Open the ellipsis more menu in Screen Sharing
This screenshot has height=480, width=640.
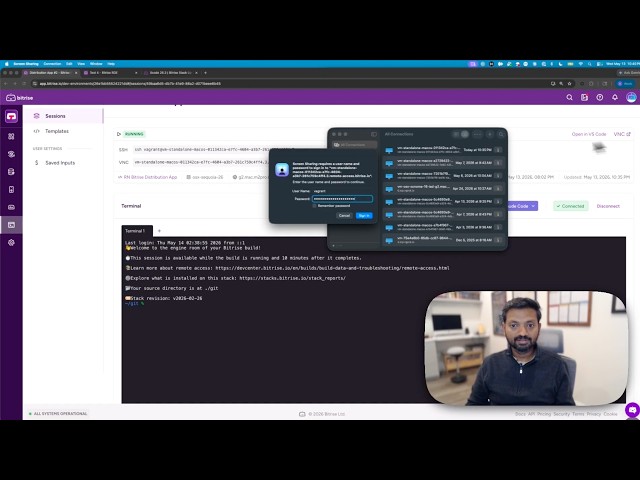pos(477,134)
